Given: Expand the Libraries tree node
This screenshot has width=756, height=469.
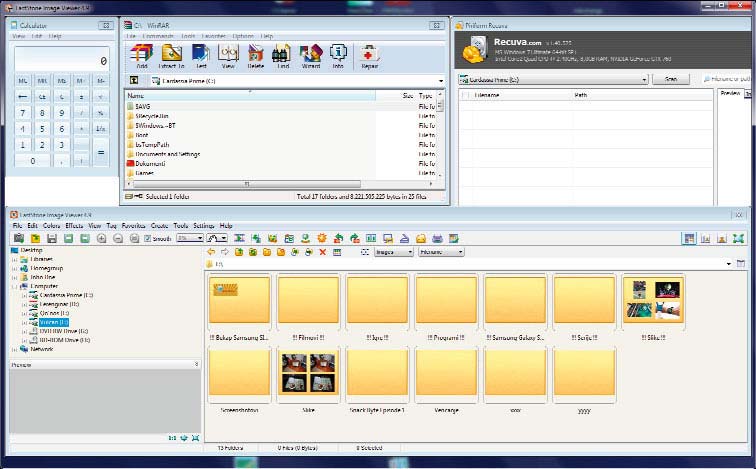Looking at the screenshot, I should click(15, 259).
